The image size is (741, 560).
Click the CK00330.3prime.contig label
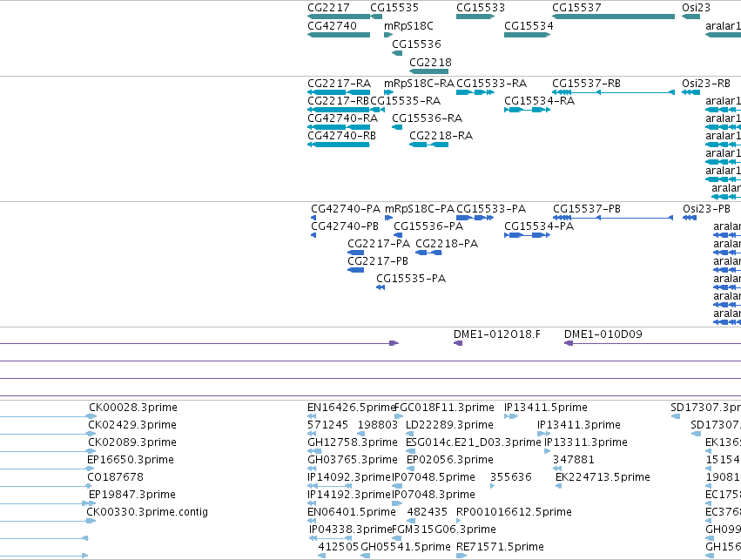pyautogui.click(x=147, y=513)
